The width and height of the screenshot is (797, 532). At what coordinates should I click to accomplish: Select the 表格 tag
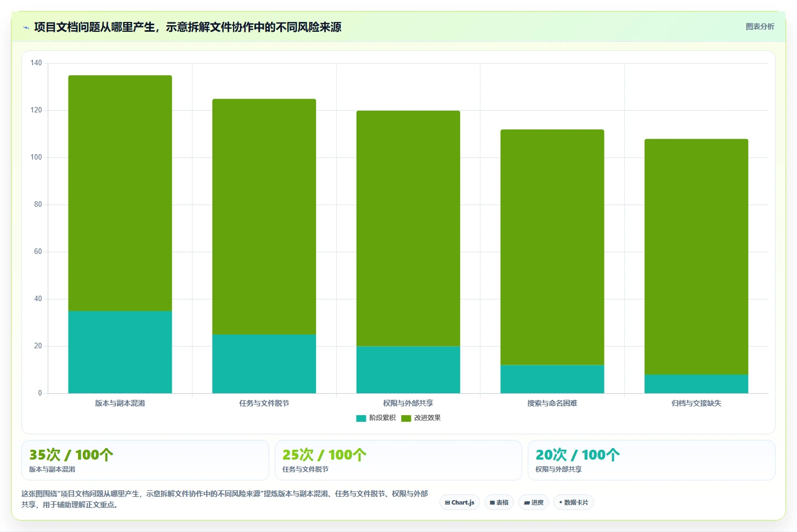coord(499,502)
